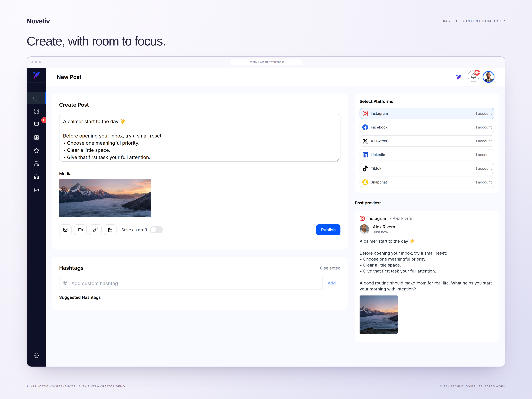Viewport: 532px width, 399px height.
Task: Open the single user profile sidebar icon
Action: 36,164
